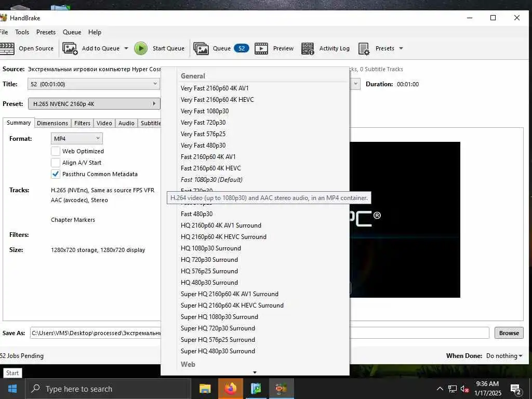Open the Preset selector H.265 NVENC 2160p 4K

tap(94, 104)
